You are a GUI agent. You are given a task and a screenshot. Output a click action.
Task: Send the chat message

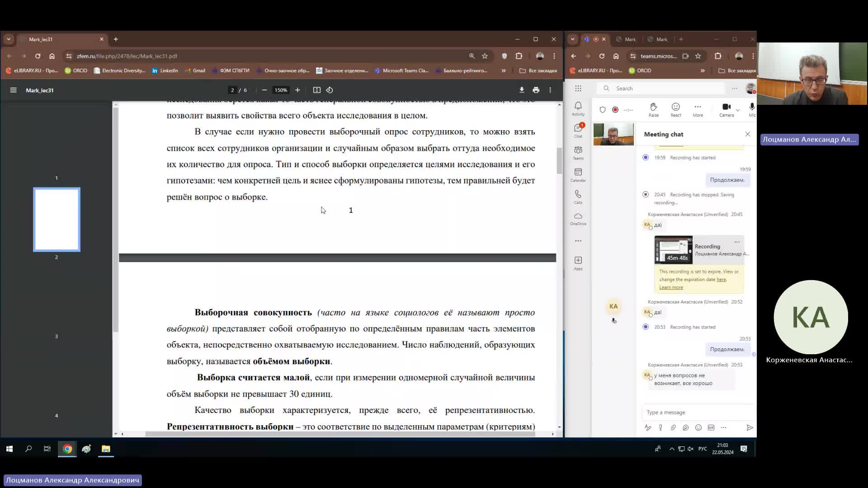(750, 427)
